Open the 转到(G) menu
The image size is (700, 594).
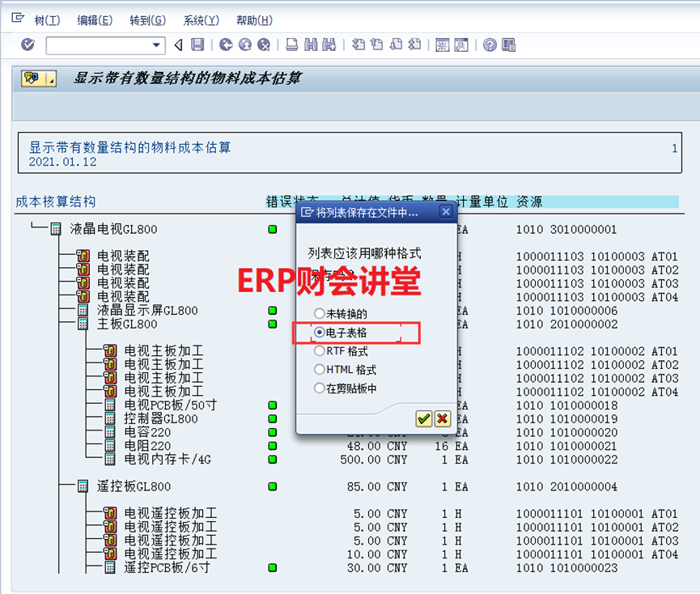[x=147, y=20]
